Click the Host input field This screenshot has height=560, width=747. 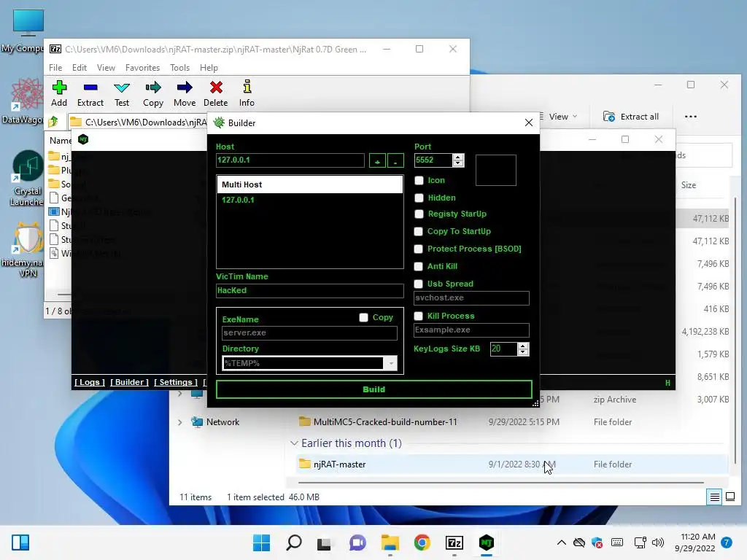(290, 160)
